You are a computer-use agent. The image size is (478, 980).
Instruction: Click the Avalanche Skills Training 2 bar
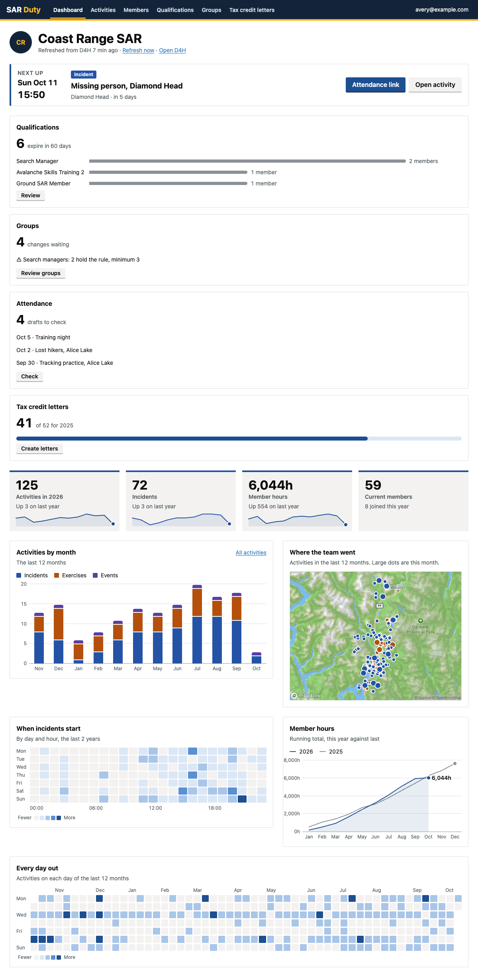168,172
